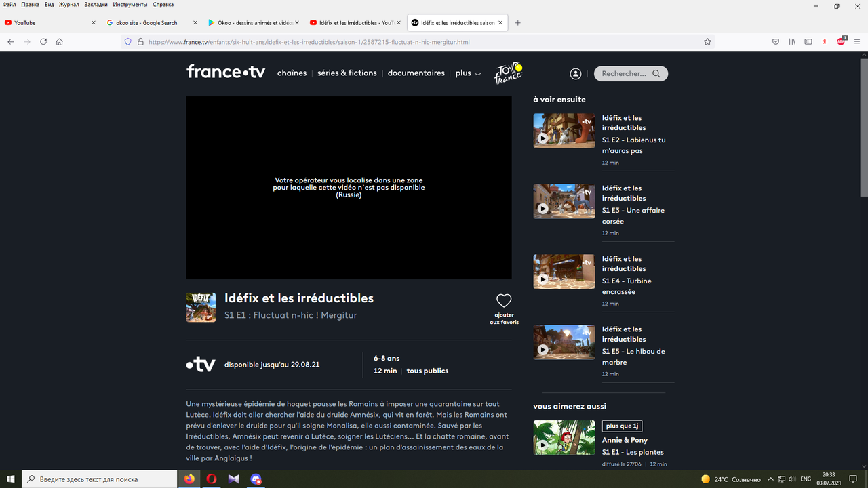Screen dimensions: 868x488
Task: Save page to Pocket icon
Action: point(776,41)
